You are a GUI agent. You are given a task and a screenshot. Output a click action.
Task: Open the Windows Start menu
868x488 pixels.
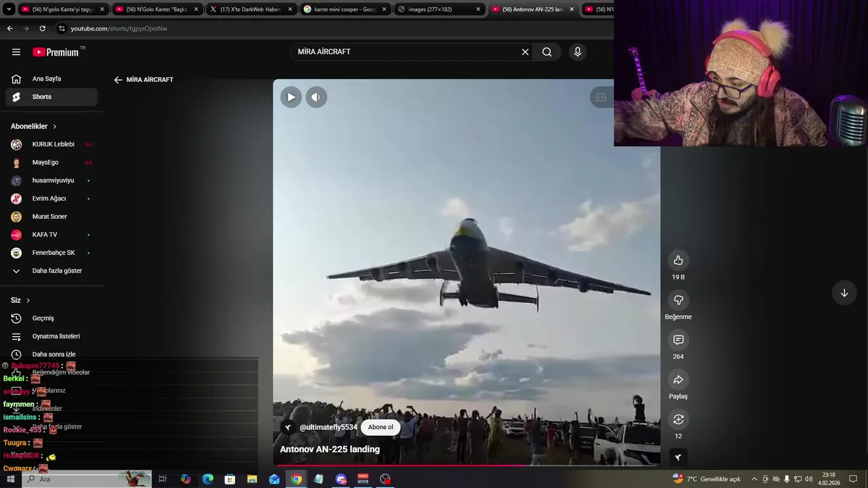(x=10, y=479)
